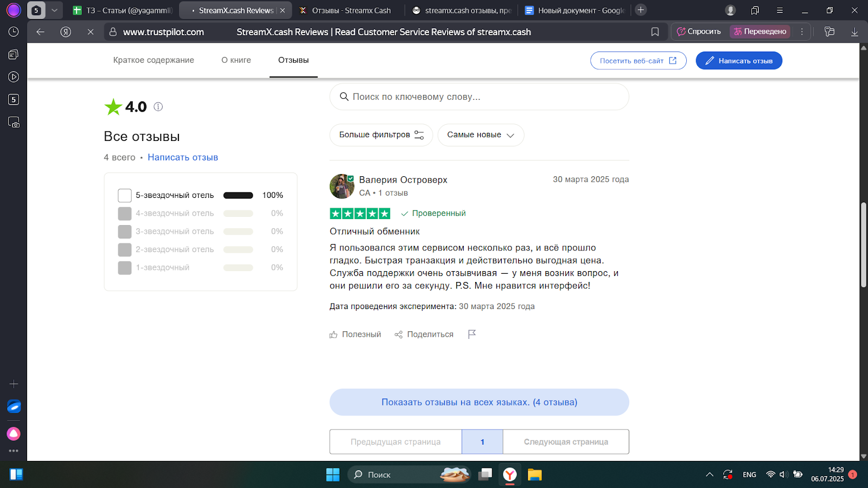The width and height of the screenshot is (868, 488).
Task: Open the blue messenger app sidebar icon
Action: 14,406
